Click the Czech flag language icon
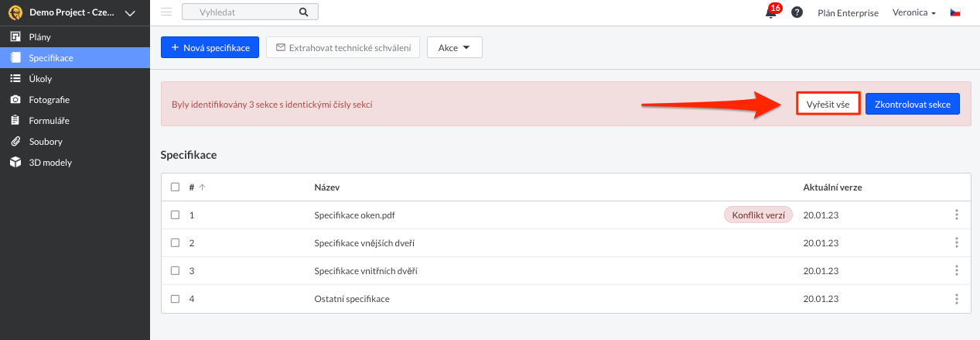 point(955,12)
